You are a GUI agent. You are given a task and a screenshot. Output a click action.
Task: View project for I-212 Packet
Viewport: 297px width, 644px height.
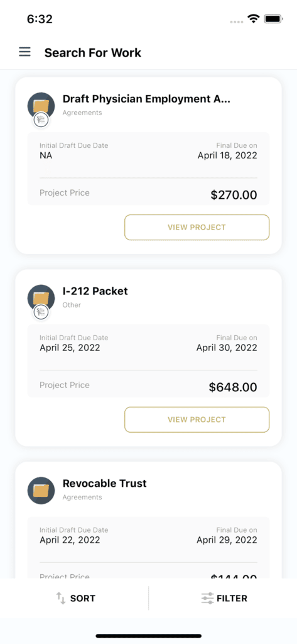pos(197,419)
